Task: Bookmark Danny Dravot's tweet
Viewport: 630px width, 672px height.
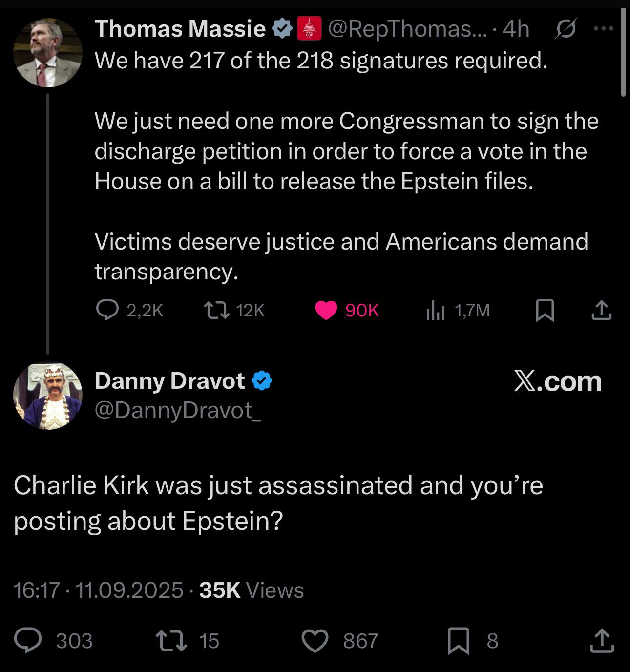Action: tap(459, 641)
